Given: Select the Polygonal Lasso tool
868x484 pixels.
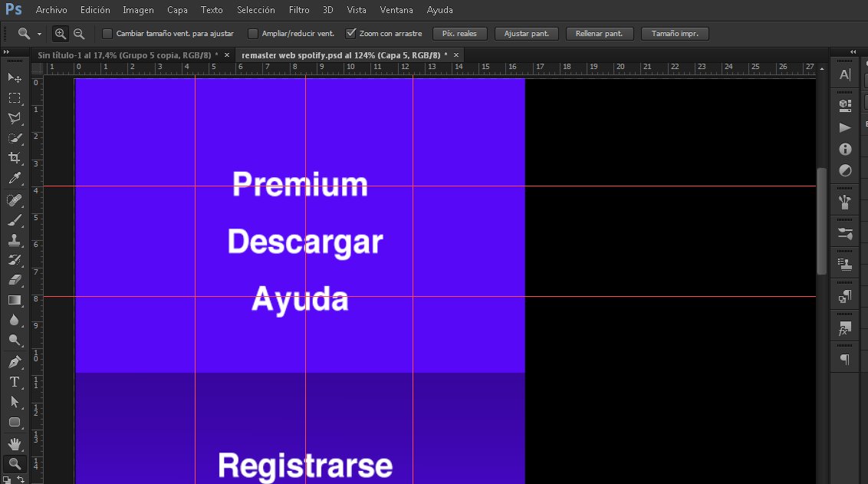Looking at the screenshot, I should click(x=15, y=117).
